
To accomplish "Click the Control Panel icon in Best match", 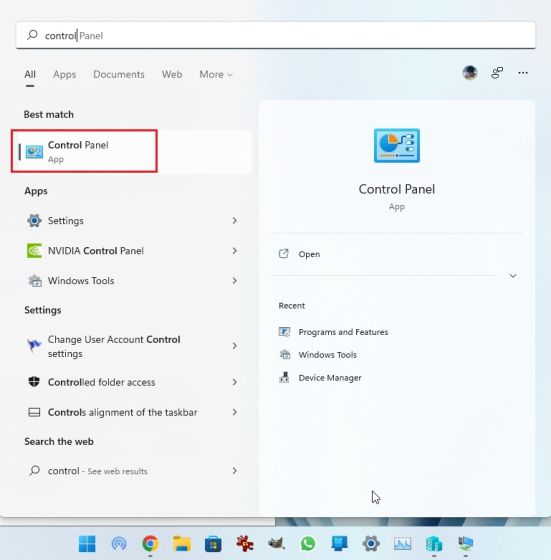I will [34, 152].
